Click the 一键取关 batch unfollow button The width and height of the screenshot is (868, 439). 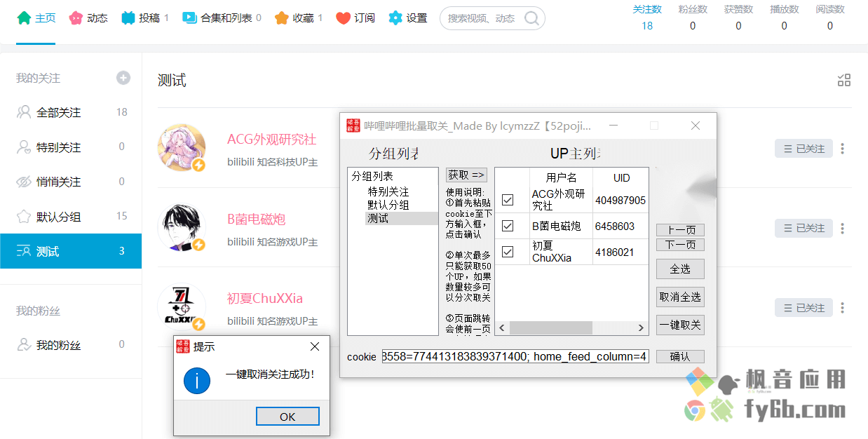680,325
